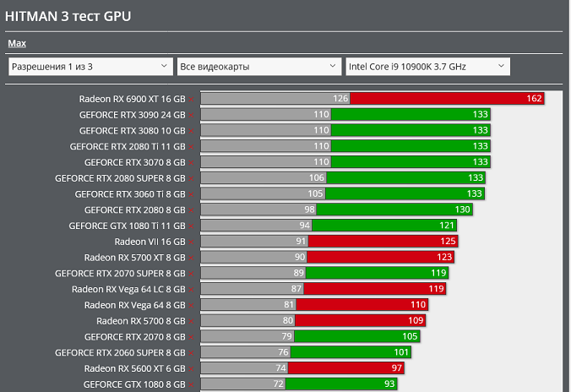The width and height of the screenshot is (571, 392).
Task: Click the GEFORCE RTX 3060 Ti label
Action: (x=130, y=194)
